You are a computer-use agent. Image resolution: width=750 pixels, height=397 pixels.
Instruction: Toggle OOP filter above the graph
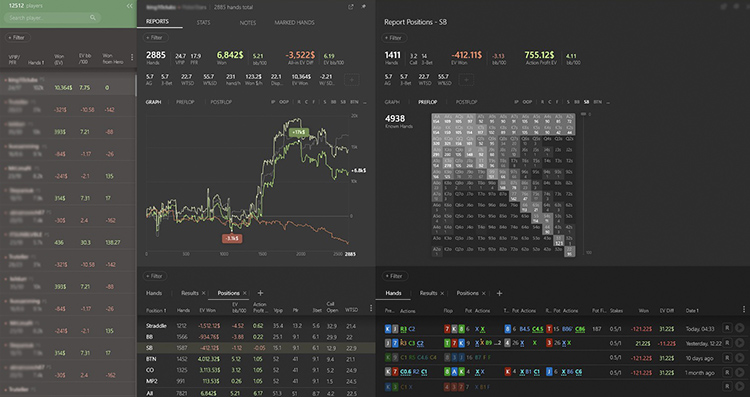pyautogui.click(x=284, y=102)
